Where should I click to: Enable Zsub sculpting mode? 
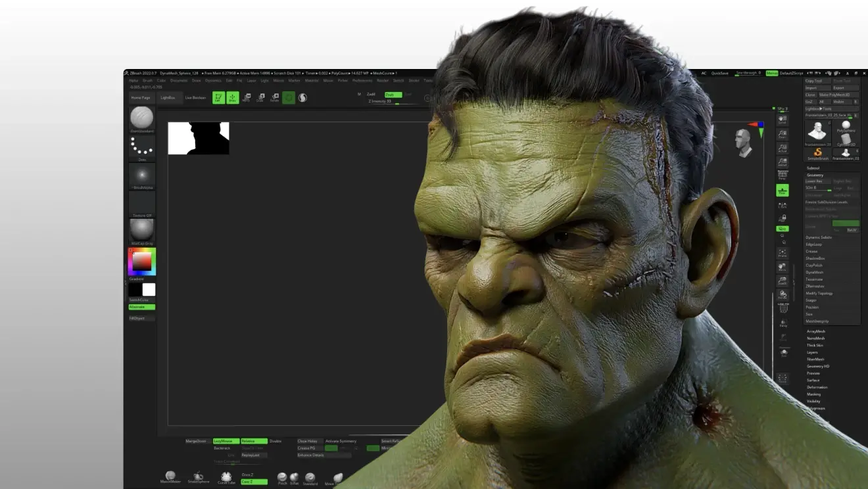(x=393, y=95)
